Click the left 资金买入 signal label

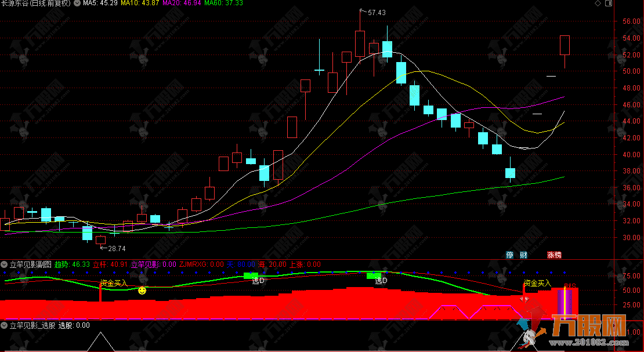coord(113,283)
